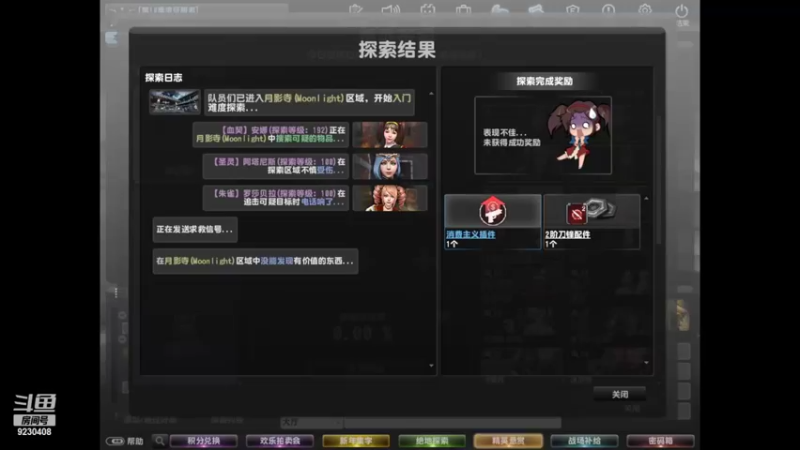Viewport: 800px width, 450px height.
Task: Open the 大厅 channel dropdown
Action: coord(311,422)
